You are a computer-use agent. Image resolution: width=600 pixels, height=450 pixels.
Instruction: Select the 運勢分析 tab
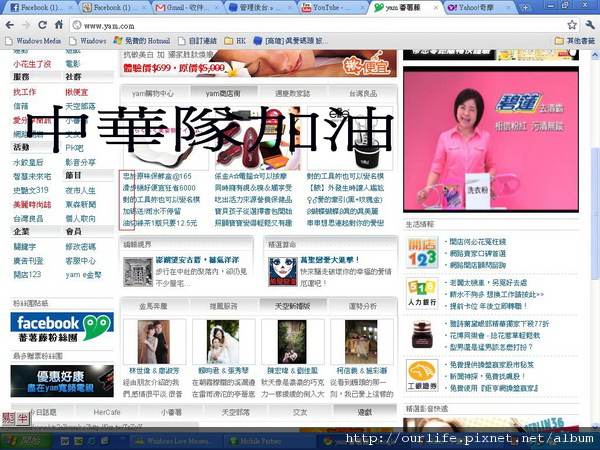pyautogui.click(x=363, y=306)
